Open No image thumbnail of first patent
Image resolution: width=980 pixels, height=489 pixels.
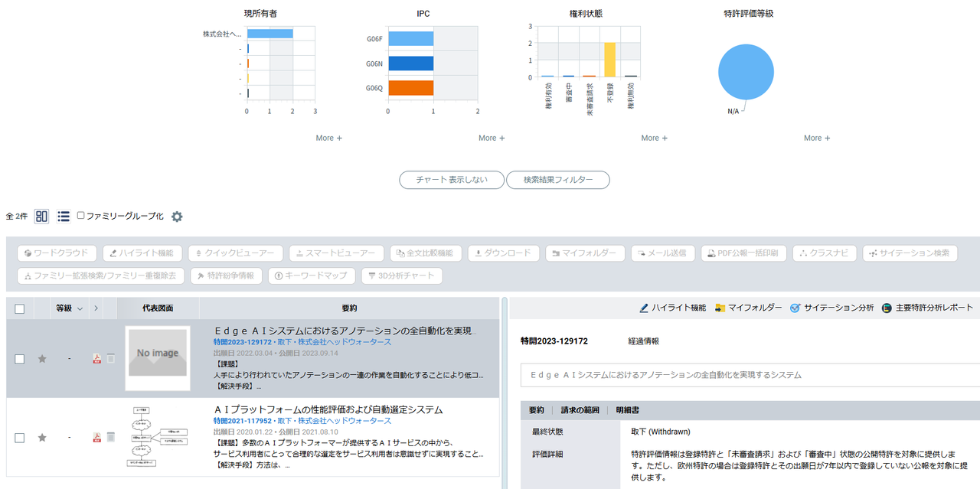[x=158, y=358]
